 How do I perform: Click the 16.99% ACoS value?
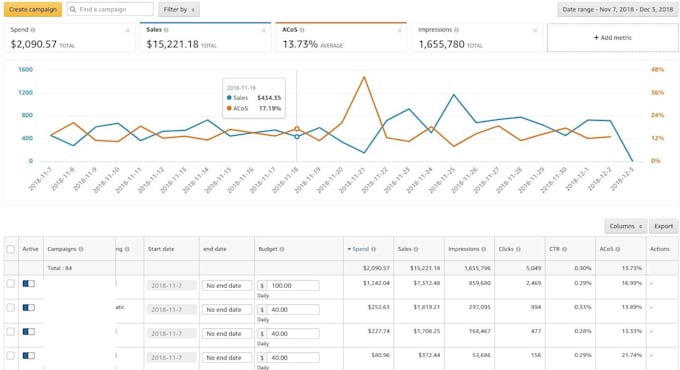click(x=631, y=283)
